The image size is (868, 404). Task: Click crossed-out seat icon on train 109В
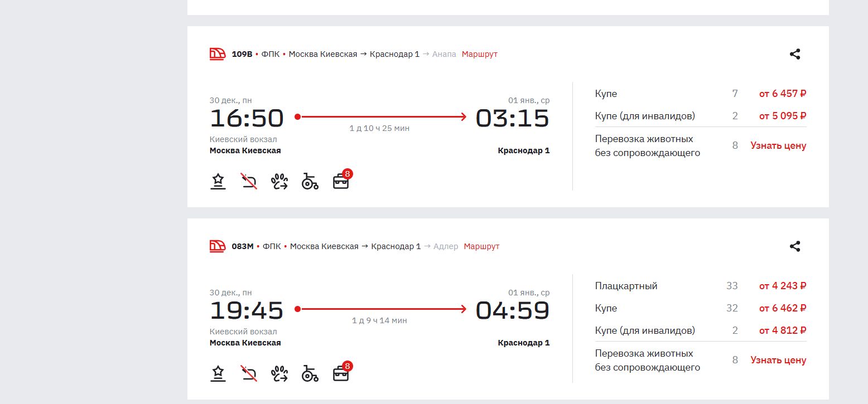point(249,182)
